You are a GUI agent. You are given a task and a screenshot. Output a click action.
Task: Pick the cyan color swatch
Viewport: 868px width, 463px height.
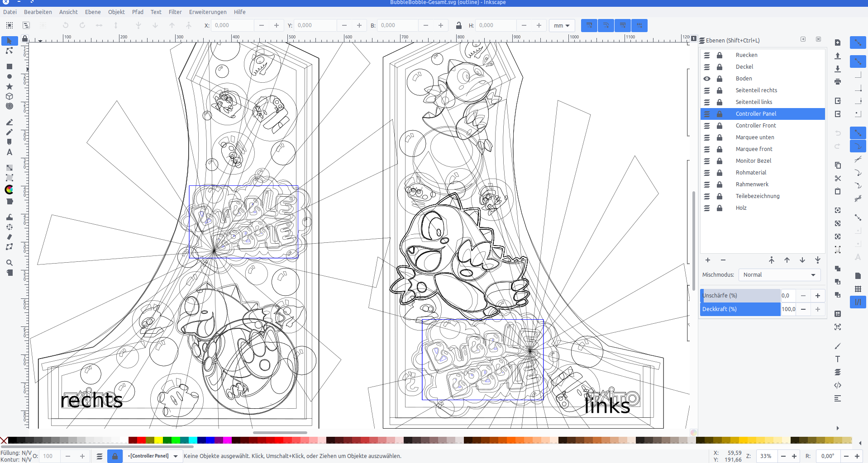point(192,440)
